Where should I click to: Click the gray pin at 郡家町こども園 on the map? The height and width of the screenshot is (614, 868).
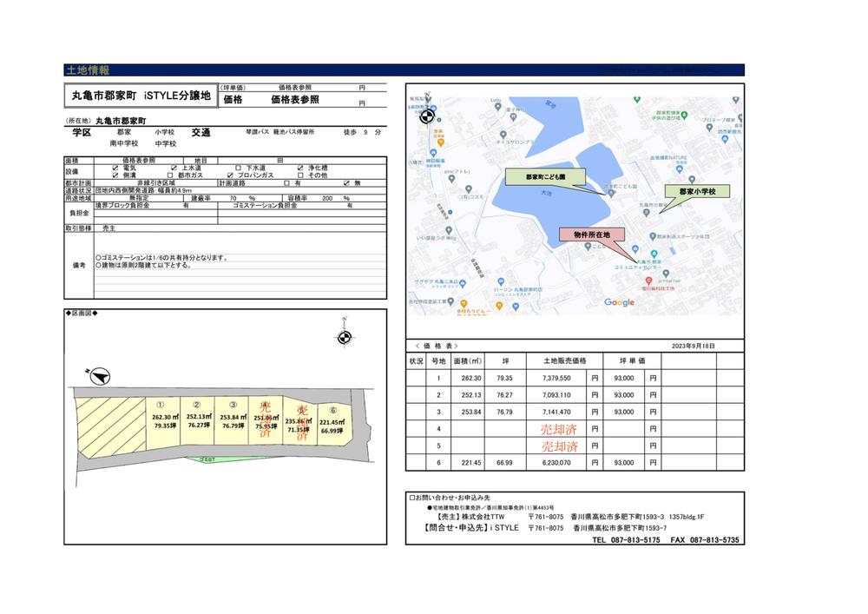point(611,193)
